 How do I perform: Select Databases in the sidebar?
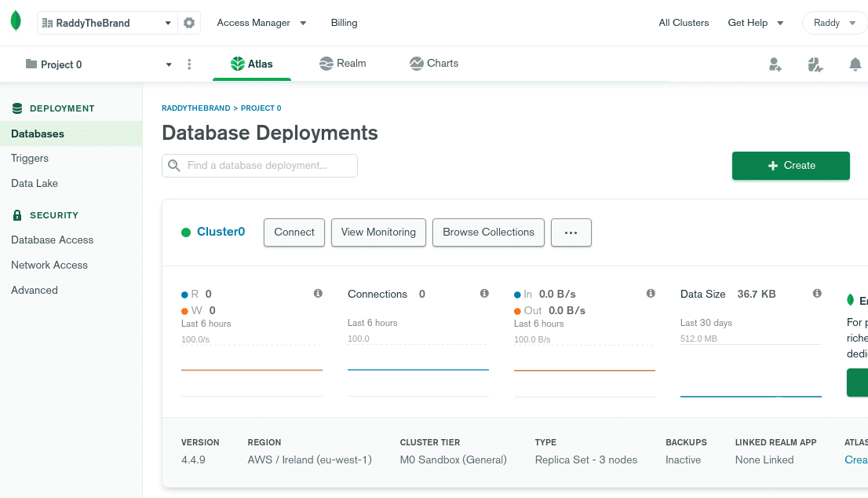point(71,134)
